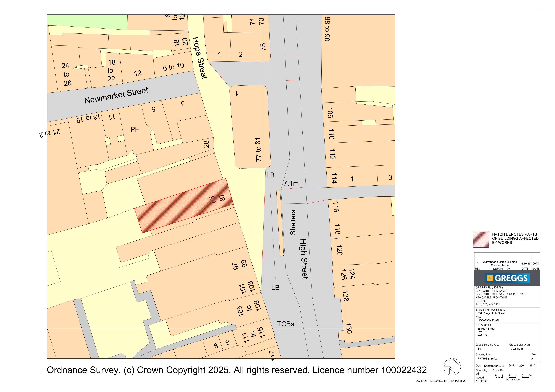
Task: Click the '88 to 90' building number
Action: coord(327,29)
